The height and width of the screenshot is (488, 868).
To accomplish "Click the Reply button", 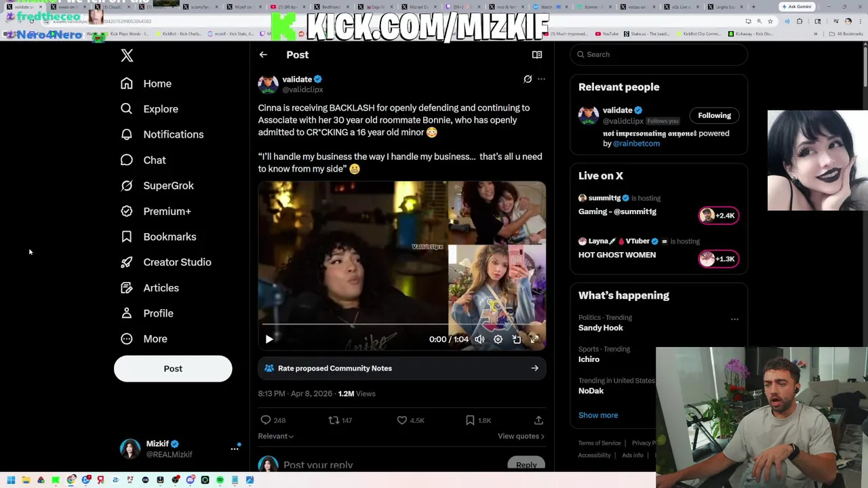I will (x=526, y=465).
